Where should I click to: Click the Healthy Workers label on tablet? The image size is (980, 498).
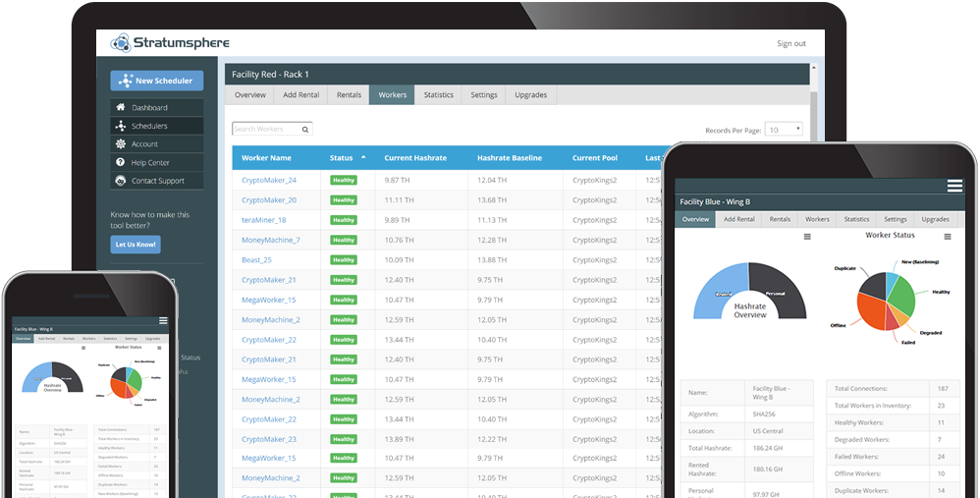859,423
